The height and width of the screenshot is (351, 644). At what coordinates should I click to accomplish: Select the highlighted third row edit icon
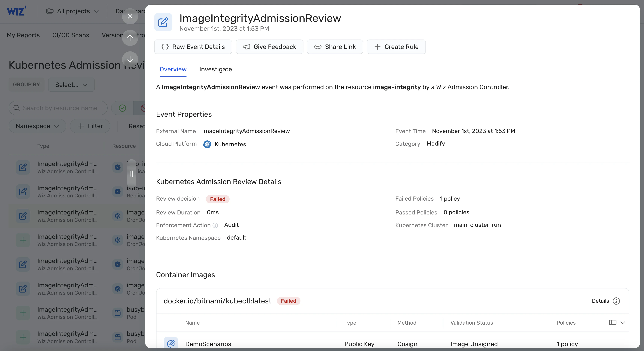pos(23,216)
